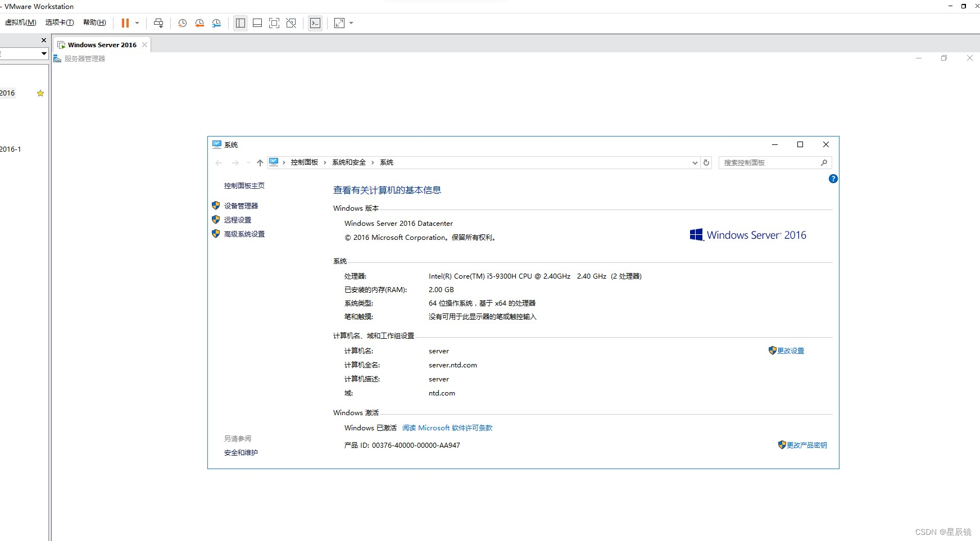Click the Windows Server 2016 Datacenter edition text
This screenshot has height=541, width=980.
(x=398, y=224)
